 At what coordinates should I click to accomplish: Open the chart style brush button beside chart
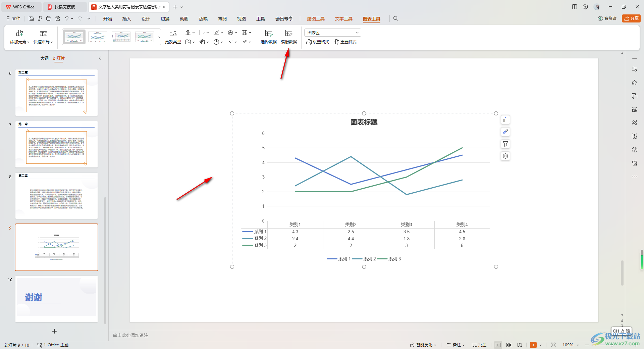505,132
